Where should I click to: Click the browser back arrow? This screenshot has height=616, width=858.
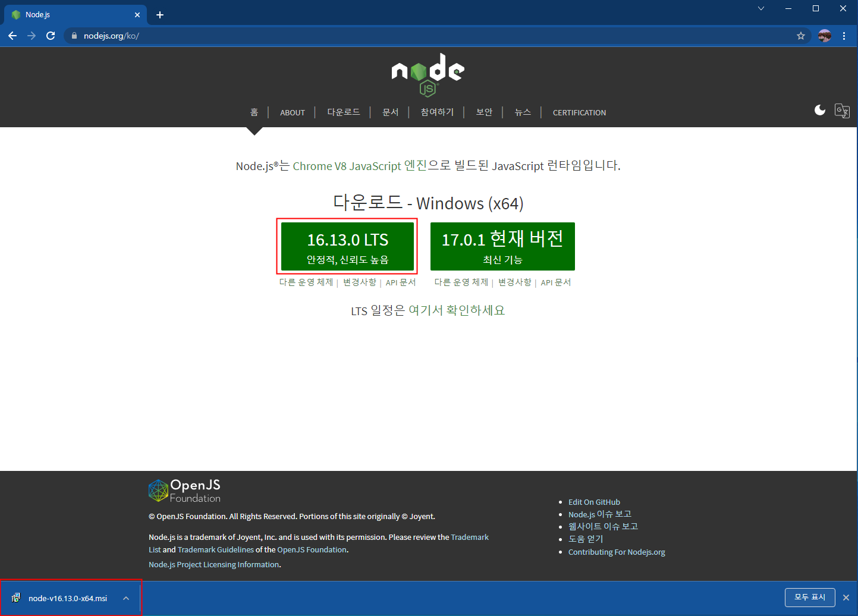click(12, 36)
